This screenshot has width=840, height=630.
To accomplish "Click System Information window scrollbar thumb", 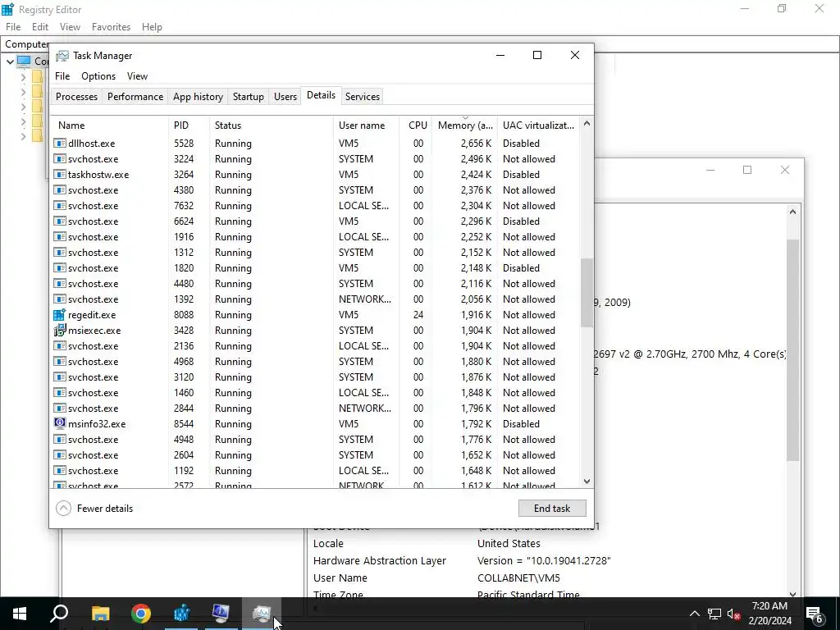I will [x=793, y=349].
